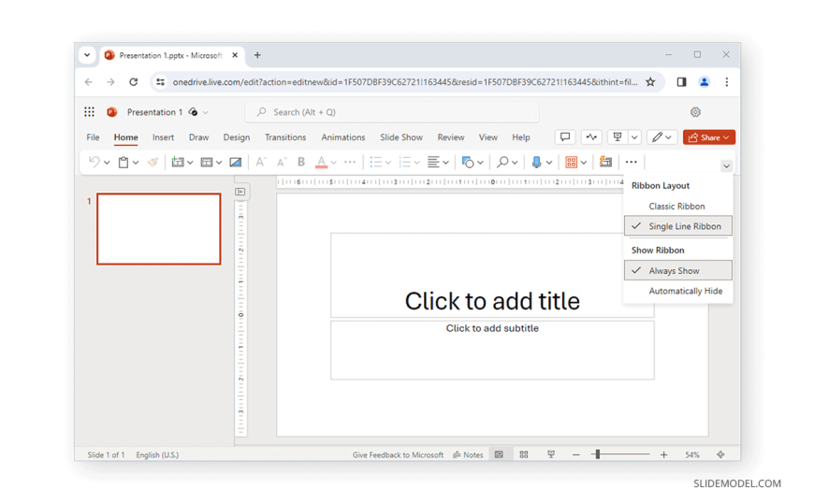This screenshot has width=814, height=504.
Task: Expand Undo dropdown arrow
Action: (107, 163)
